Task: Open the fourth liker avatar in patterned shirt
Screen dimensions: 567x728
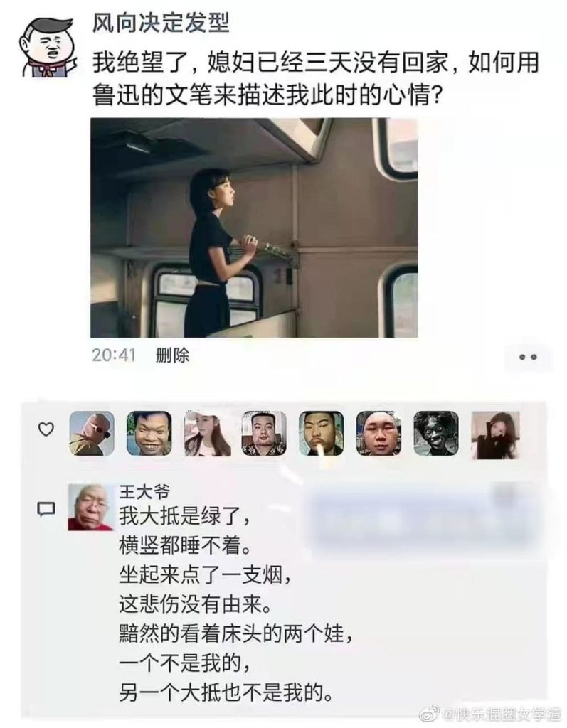Action: coord(264,434)
